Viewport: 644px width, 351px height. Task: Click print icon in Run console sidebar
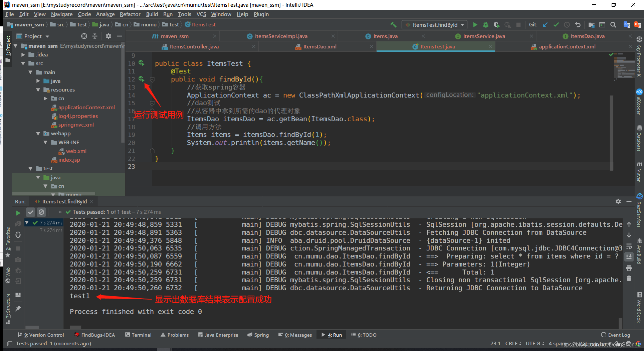click(629, 268)
